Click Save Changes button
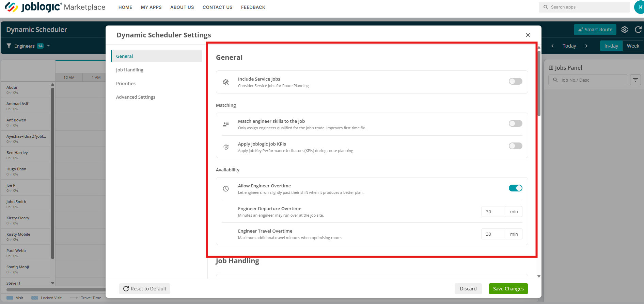 click(x=508, y=289)
